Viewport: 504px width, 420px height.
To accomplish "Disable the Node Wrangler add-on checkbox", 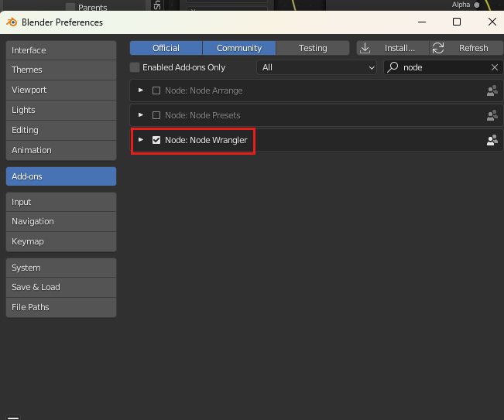I will pos(156,140).
